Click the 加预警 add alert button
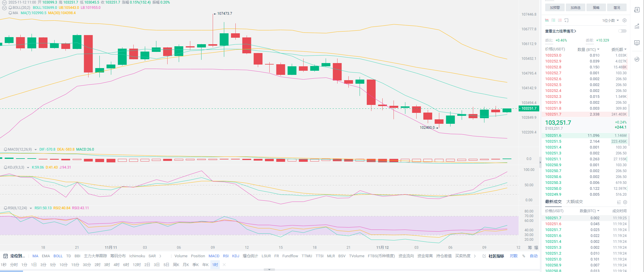 pos(555,8)
